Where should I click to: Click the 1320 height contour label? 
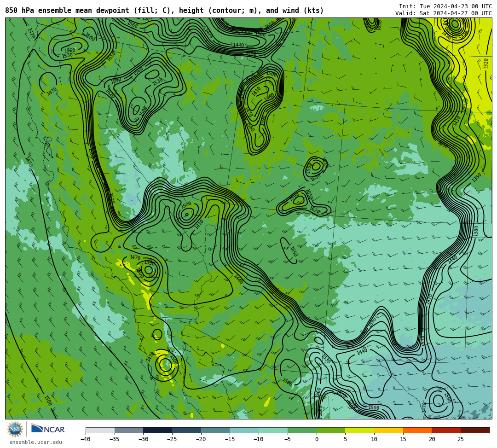click(x=486, y=64)
